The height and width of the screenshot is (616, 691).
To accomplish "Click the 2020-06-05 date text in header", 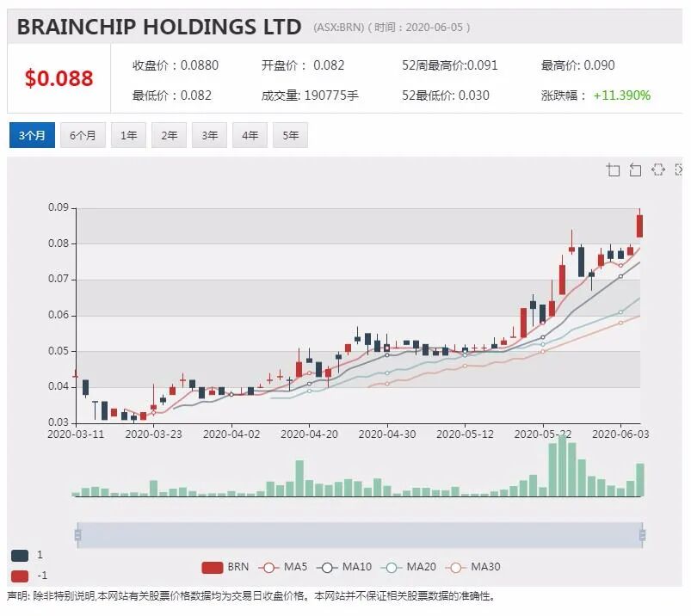I will [x=434, y=28].
